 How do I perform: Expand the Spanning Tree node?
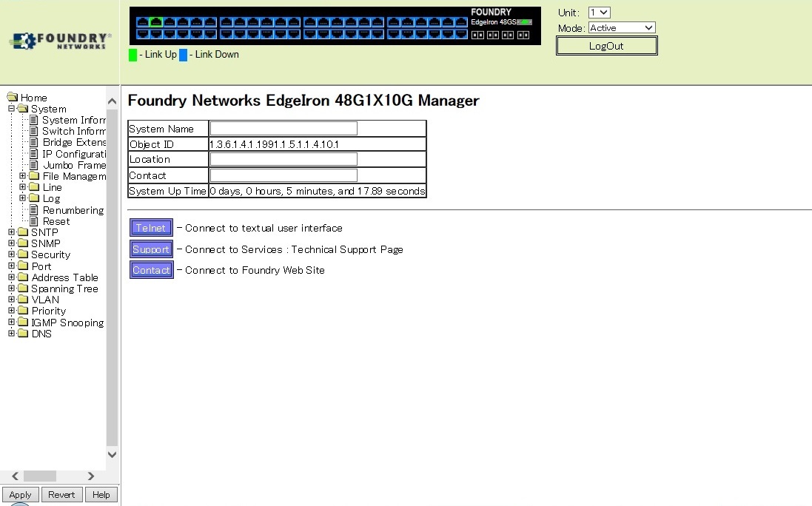pyautogui.click(x=11, y=289)
